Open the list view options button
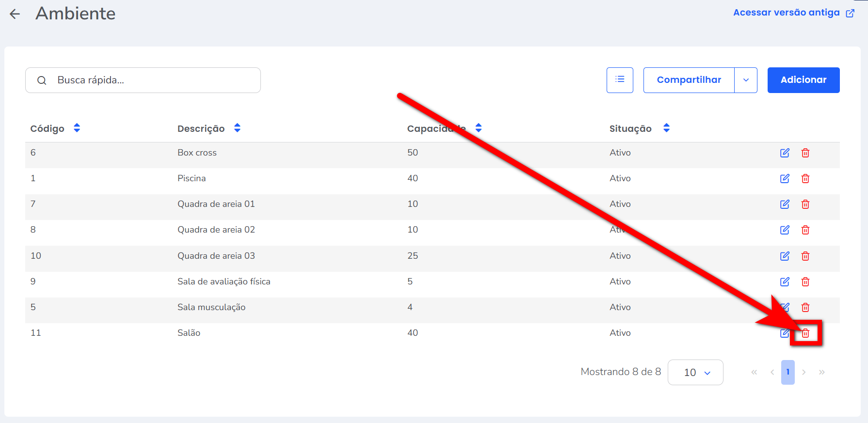The width and height of the screenshot is (868, 423). 620,80
